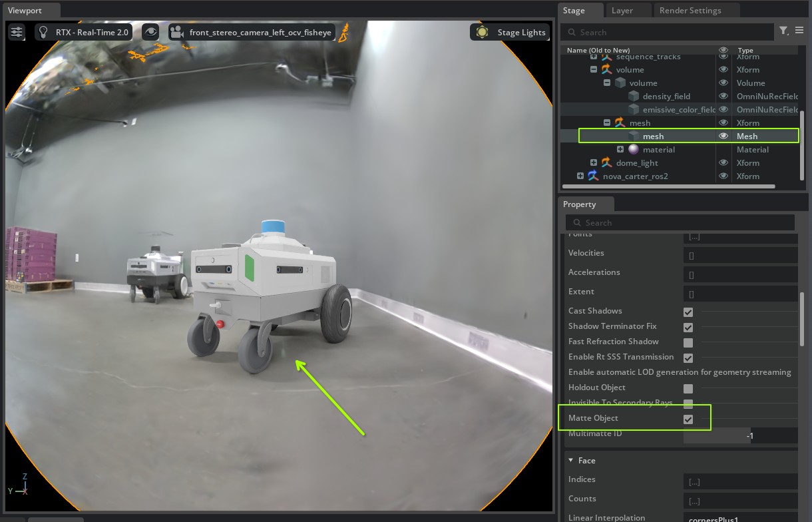Expand the nova_carter_ros2 tree node
This screenshot has height=522, width=812.
pos(580,176)
